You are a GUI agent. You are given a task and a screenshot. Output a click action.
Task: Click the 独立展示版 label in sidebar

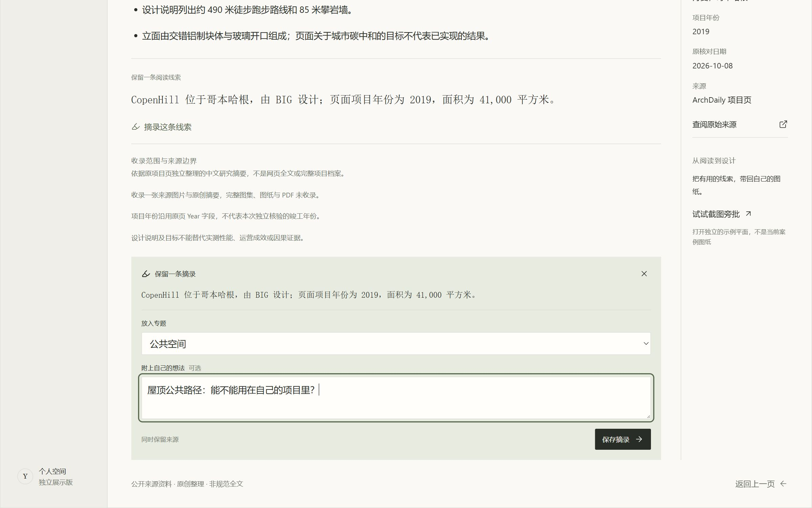pyautogui.click(x=55, y=482)
